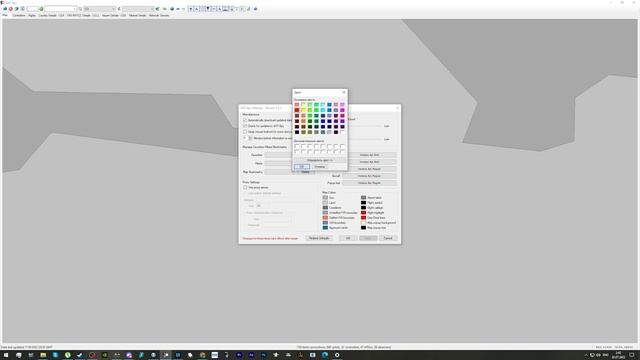Click the green go icon beside small text box
640x360 pixels.
(x=41, y=9)
